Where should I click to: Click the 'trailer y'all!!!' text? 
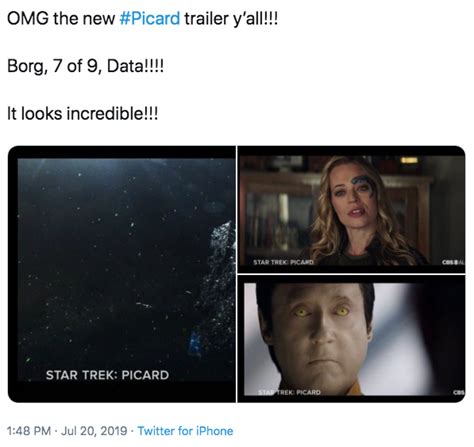[231, 18]
